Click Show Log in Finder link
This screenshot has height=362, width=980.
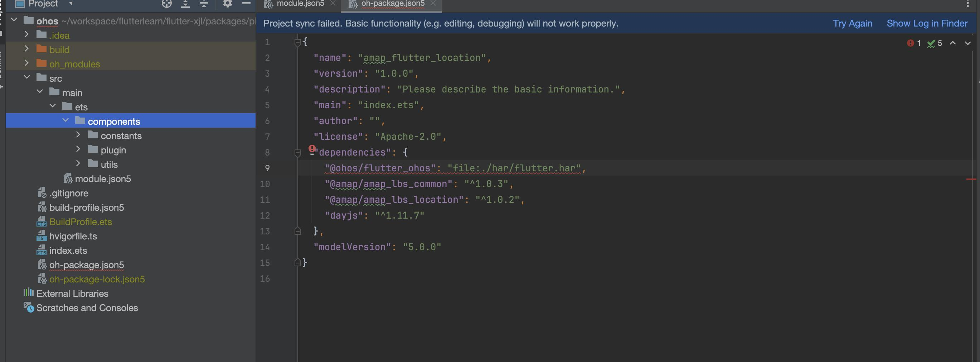[x=927, y=24]
